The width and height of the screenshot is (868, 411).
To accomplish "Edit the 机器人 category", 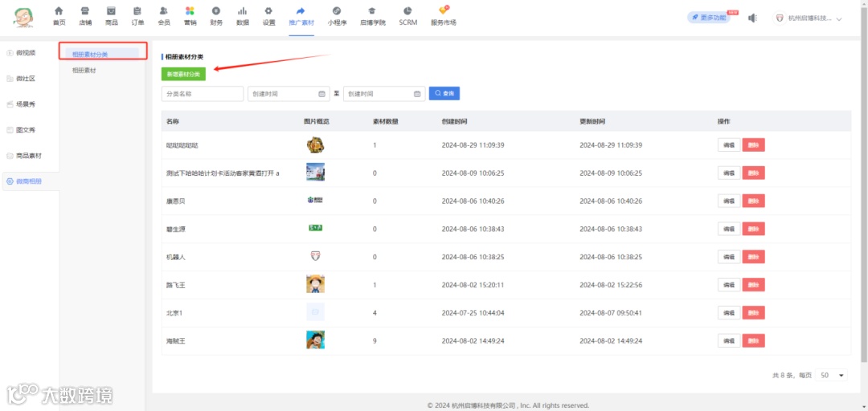I will (x=729, y=257).
